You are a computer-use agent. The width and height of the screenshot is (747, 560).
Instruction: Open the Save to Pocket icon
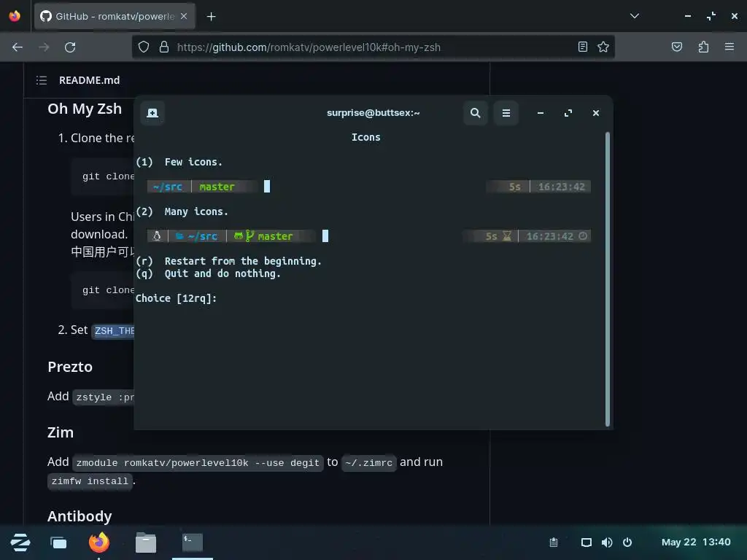(x=676, y=47)
